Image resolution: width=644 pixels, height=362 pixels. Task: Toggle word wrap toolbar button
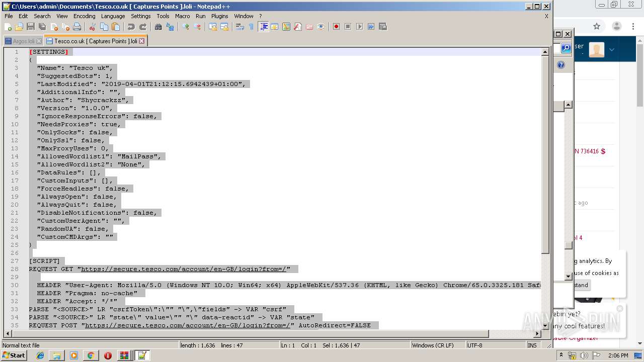coord(240,27)
